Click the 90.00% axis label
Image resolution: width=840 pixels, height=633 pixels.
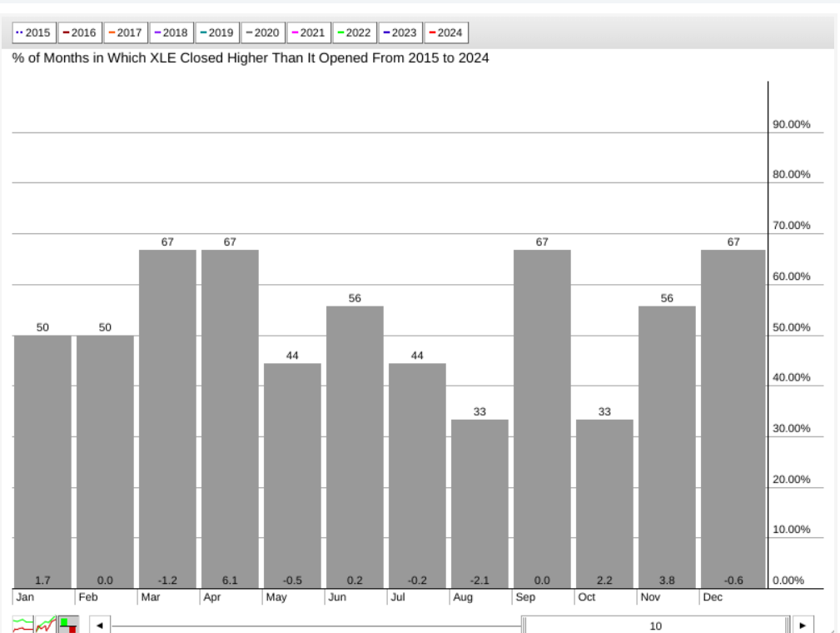point(791,124)
